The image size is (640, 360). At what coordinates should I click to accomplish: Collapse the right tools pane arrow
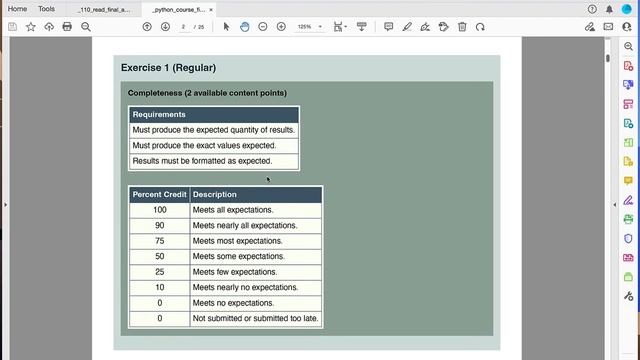[x=615, y=204]
